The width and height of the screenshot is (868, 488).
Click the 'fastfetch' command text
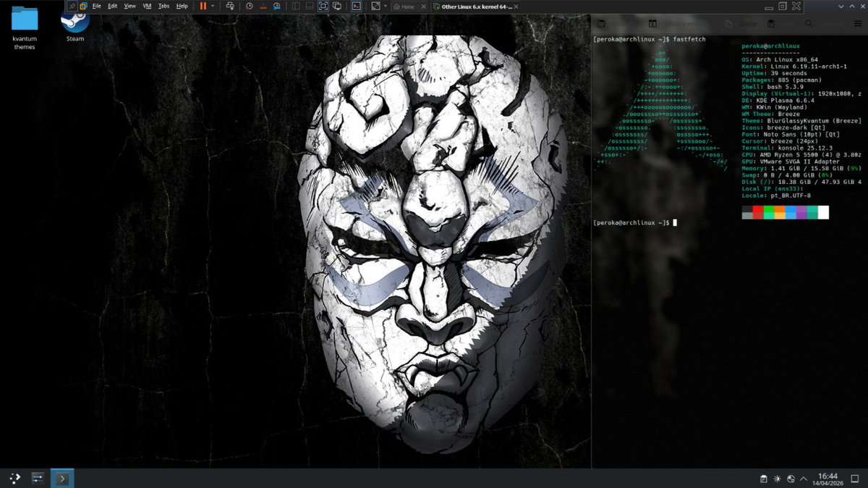(690, 39)
